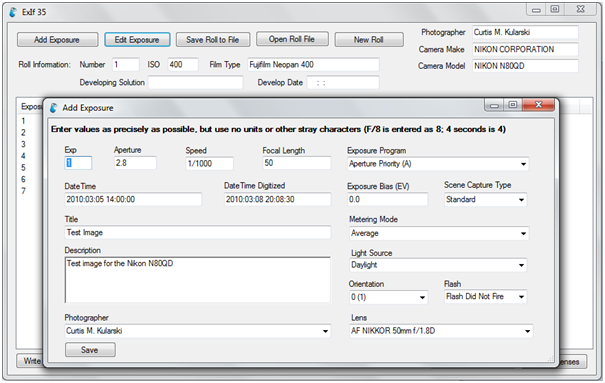Click the Save button in Add Exposure dialog
Viewport: 605px width, 383px height.
(x=90, y=350)
